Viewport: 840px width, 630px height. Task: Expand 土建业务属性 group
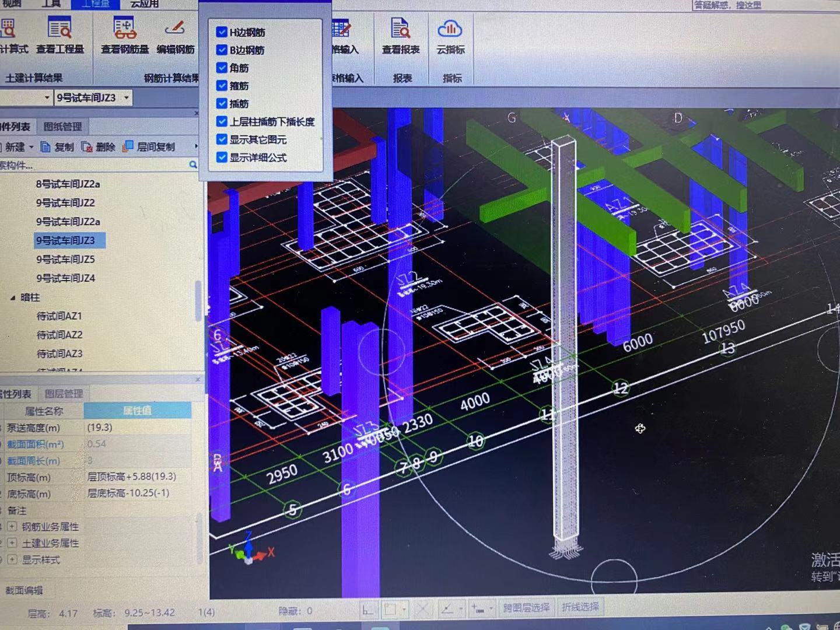[x=12, y=543]
